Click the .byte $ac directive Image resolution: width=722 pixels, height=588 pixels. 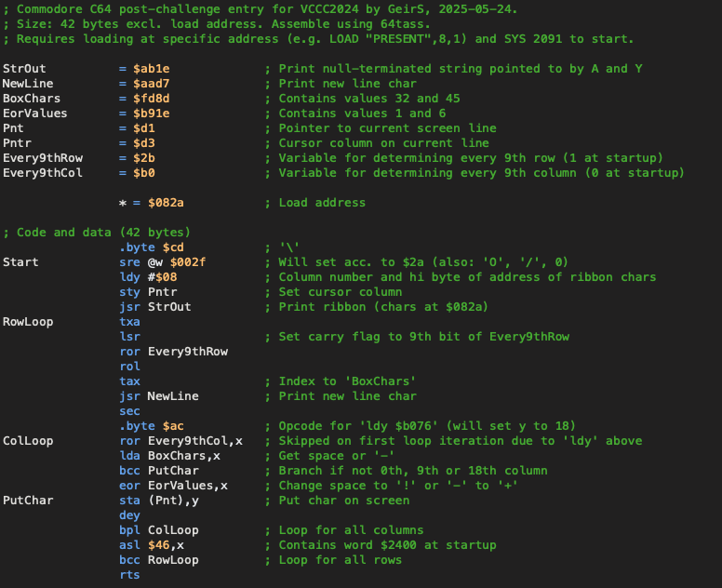click(x=151, y=426)
